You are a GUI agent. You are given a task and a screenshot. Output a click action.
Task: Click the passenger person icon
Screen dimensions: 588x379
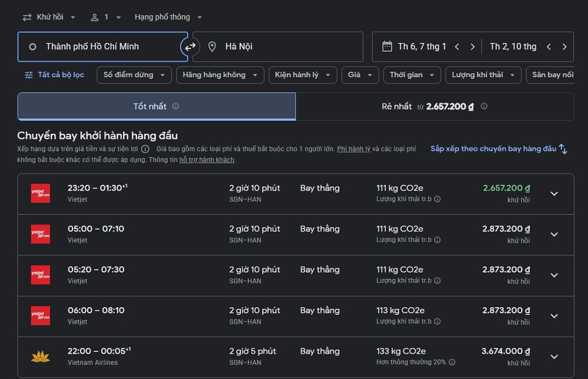click(95, 17)
